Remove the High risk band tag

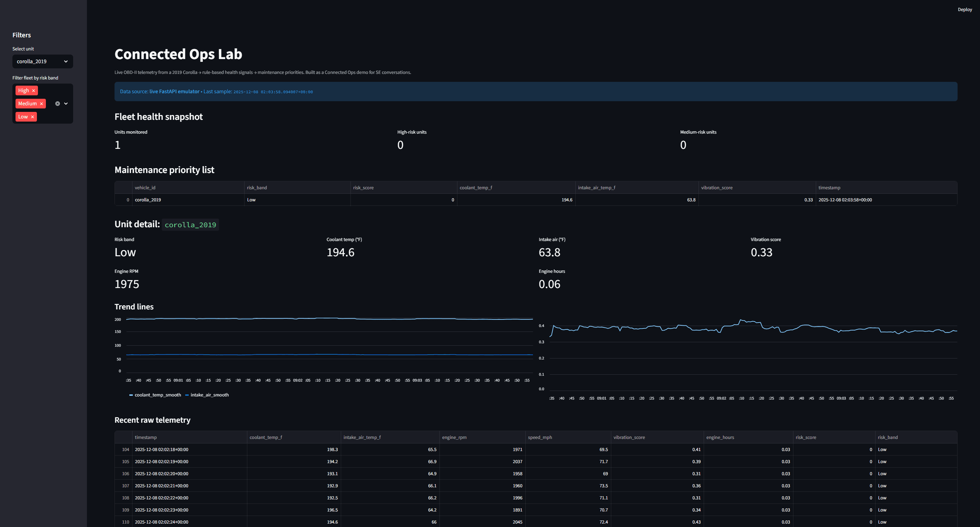point(33,90)
